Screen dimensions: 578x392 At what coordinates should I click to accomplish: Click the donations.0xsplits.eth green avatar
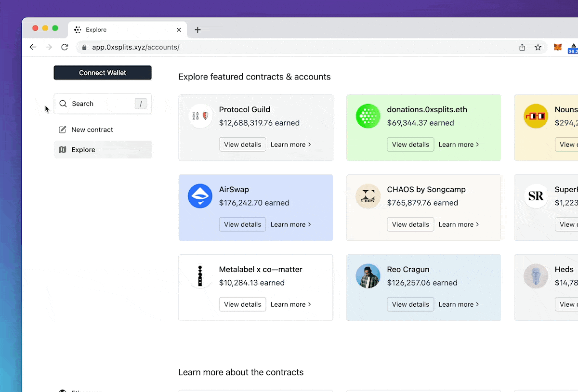368,116
